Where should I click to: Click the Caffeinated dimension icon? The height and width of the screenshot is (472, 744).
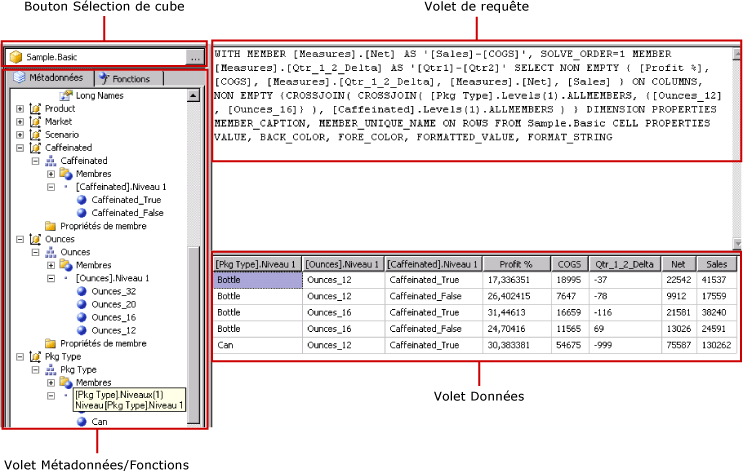point(35,148)
